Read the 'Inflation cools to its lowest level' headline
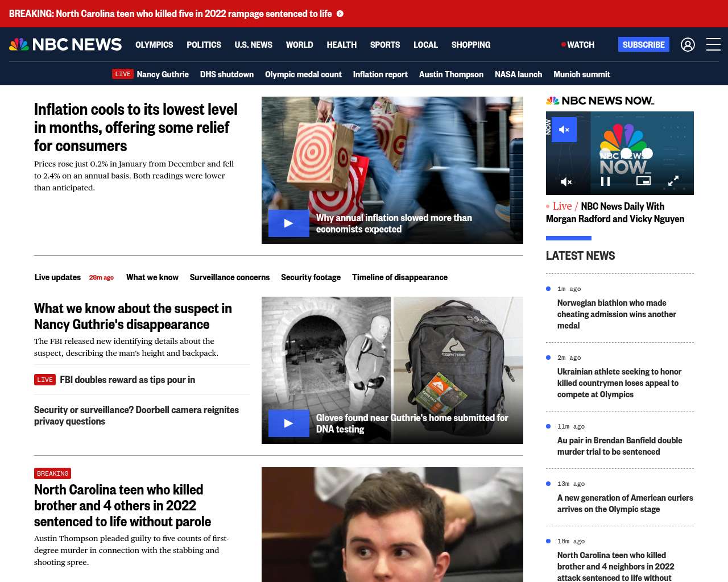This screenshot has width=728, height=582. click(x=136, y=127)
